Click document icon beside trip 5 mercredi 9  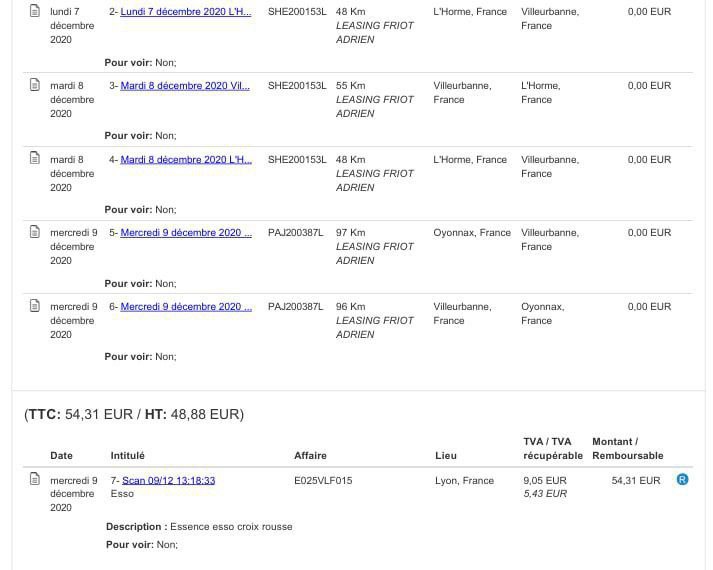coord(35,232)
